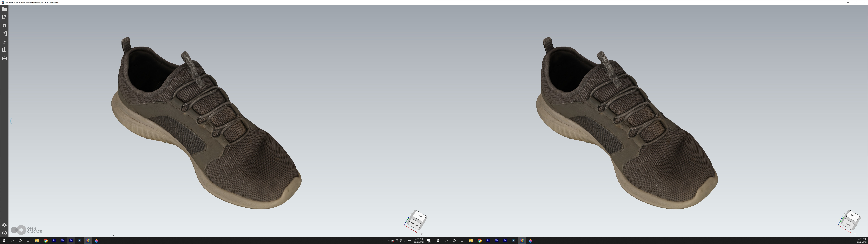Image resolution: width=868 pixels, height=244 pixels.
Task: Open the model structure tree panel
Action: point(4,25)
